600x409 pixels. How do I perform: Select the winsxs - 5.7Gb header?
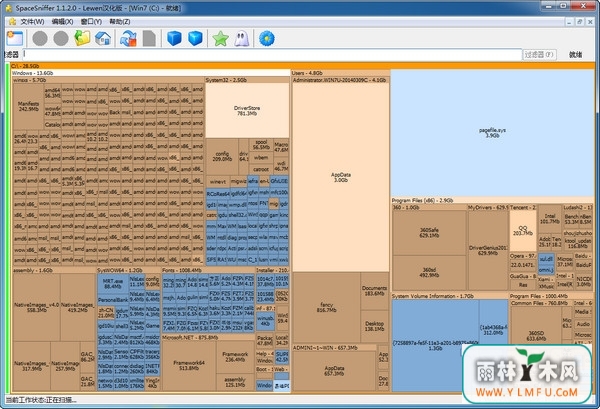[x=108, y=80]
